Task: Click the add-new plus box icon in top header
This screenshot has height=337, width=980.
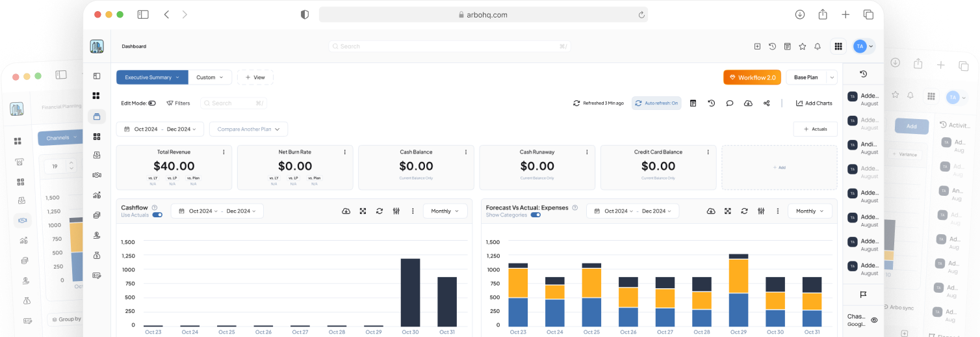Action: 757,46
